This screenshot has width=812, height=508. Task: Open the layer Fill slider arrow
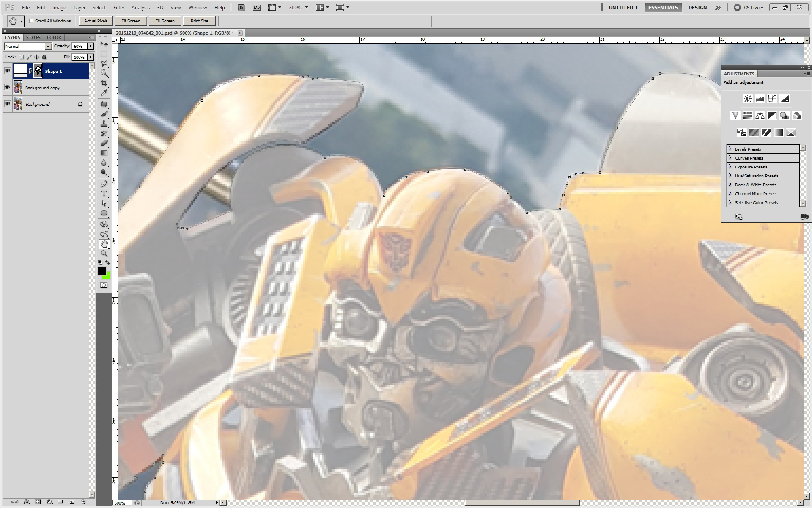pyautogui.click(x=91, y=57)
